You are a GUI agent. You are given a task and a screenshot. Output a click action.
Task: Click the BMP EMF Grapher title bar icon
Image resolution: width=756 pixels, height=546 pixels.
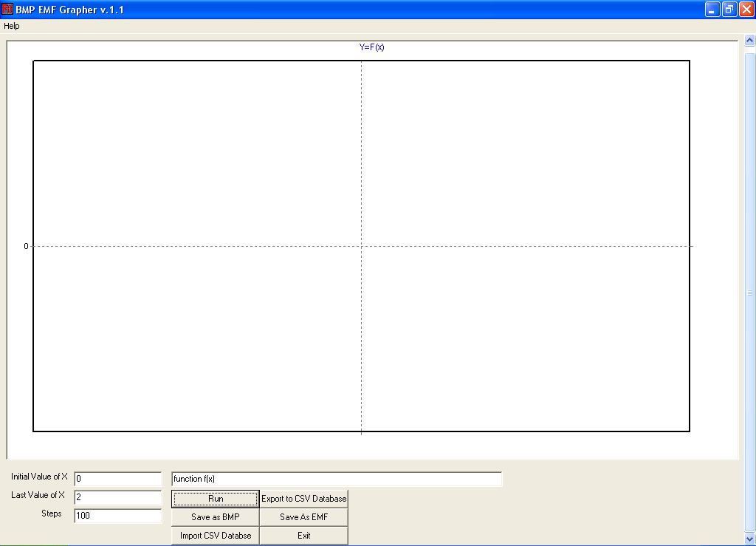(8, 10)
